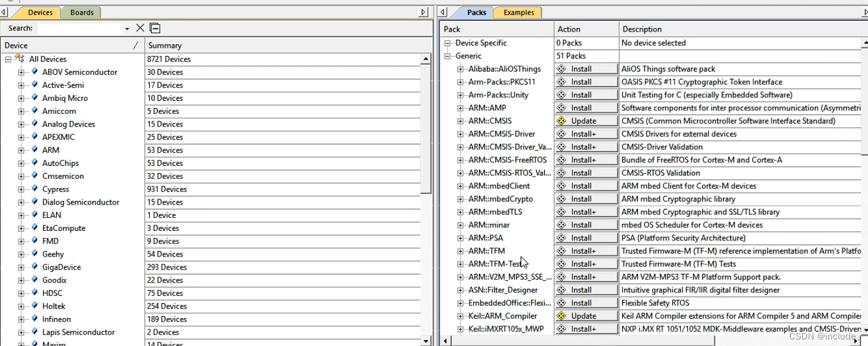This screenshot has width=868, height=346.
Task: Click Install+ for ARM::TFM
Action: pos(586,251)
